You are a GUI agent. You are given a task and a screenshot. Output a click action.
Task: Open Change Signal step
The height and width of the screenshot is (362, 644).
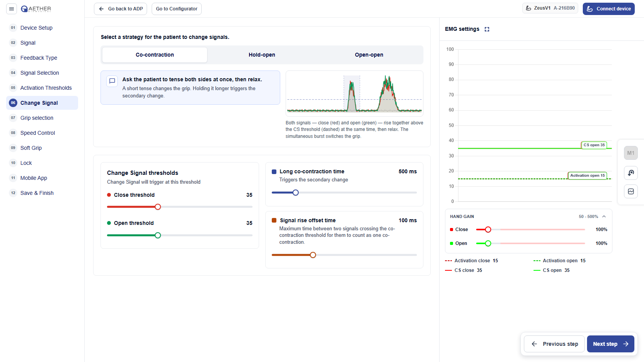pos(42,103)
